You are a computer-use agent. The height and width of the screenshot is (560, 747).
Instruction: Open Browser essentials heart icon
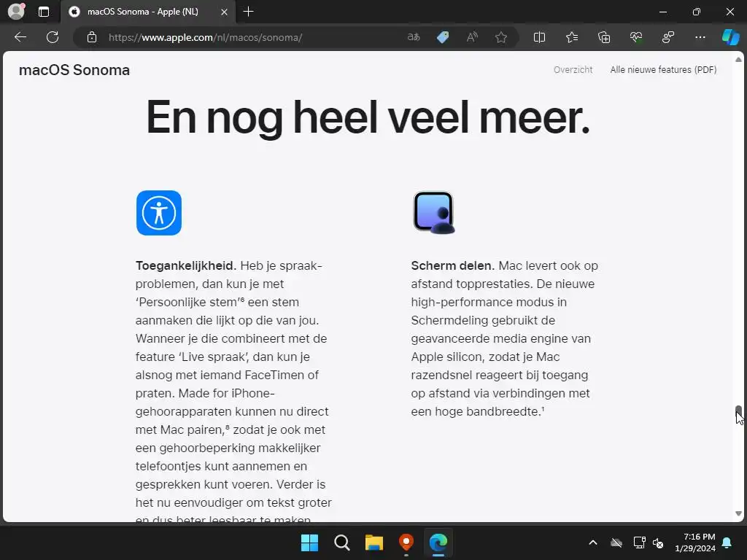(636, 37)
